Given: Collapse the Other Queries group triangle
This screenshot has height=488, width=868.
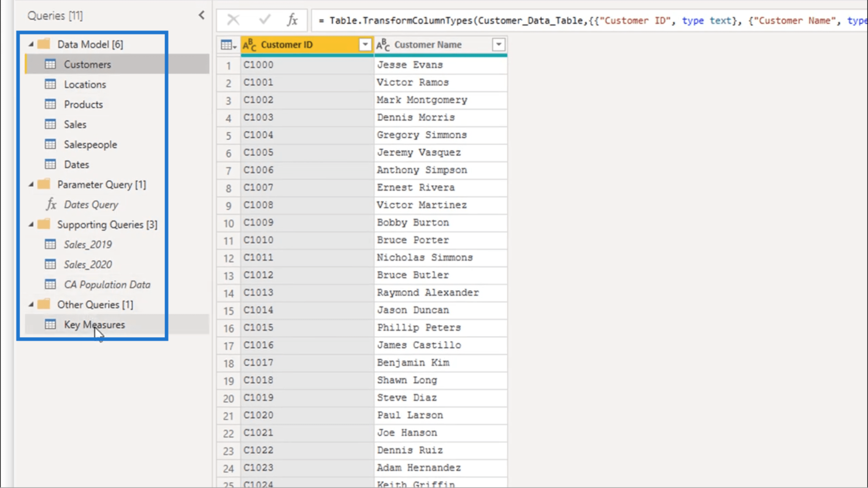Looking at the screenshot, I should pos(31,305).
